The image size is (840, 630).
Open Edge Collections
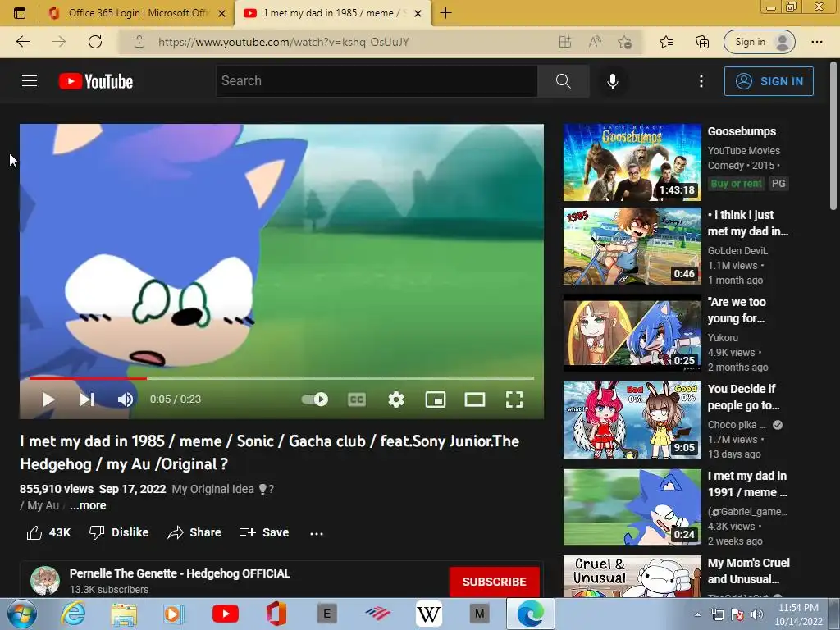click(702, 42)
